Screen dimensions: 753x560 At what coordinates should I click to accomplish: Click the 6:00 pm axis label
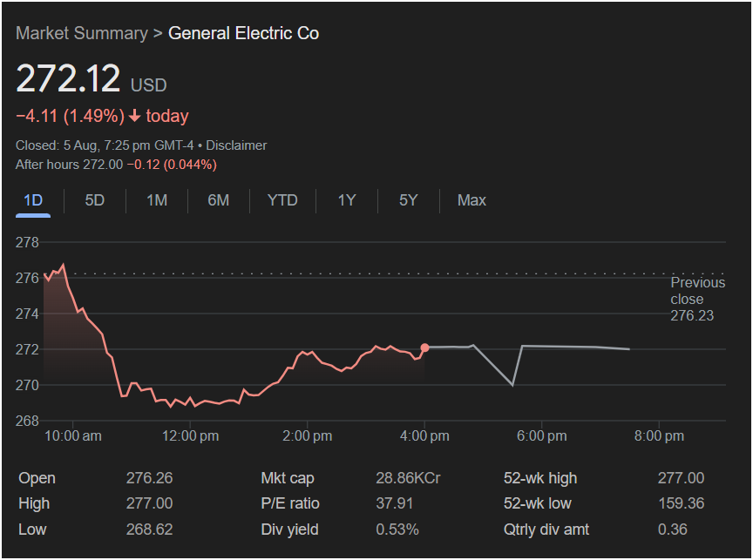542,435
